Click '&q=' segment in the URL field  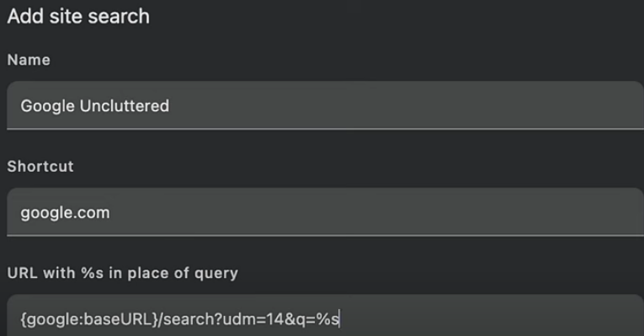click(300, 319)
